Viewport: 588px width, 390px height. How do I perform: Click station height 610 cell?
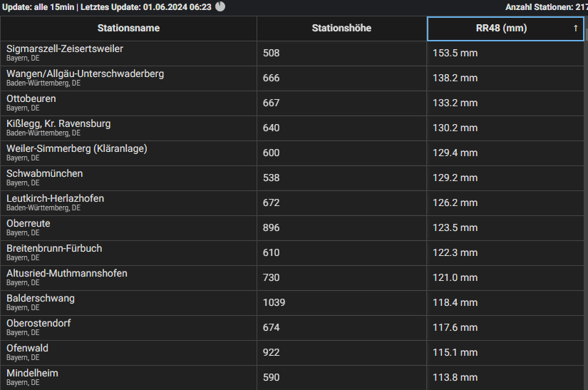click(x=341, y=252)
